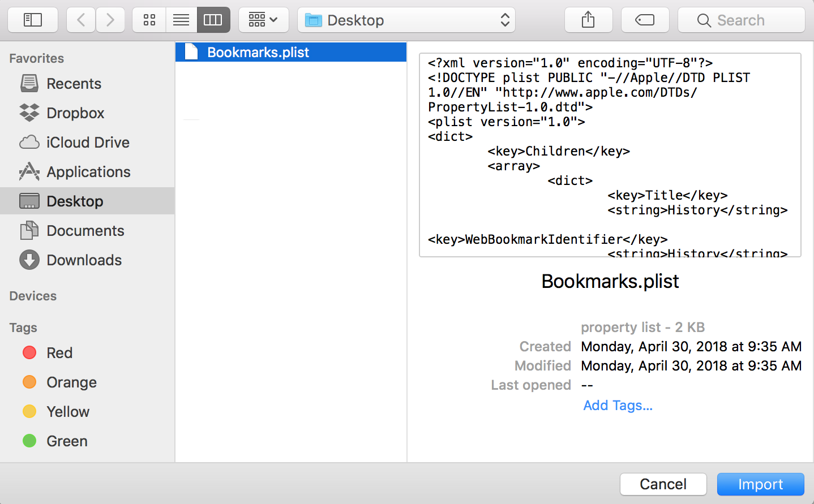Go back with the left arrow
Image resolution: width=814 pixels, height=504 pixels.
81,20
